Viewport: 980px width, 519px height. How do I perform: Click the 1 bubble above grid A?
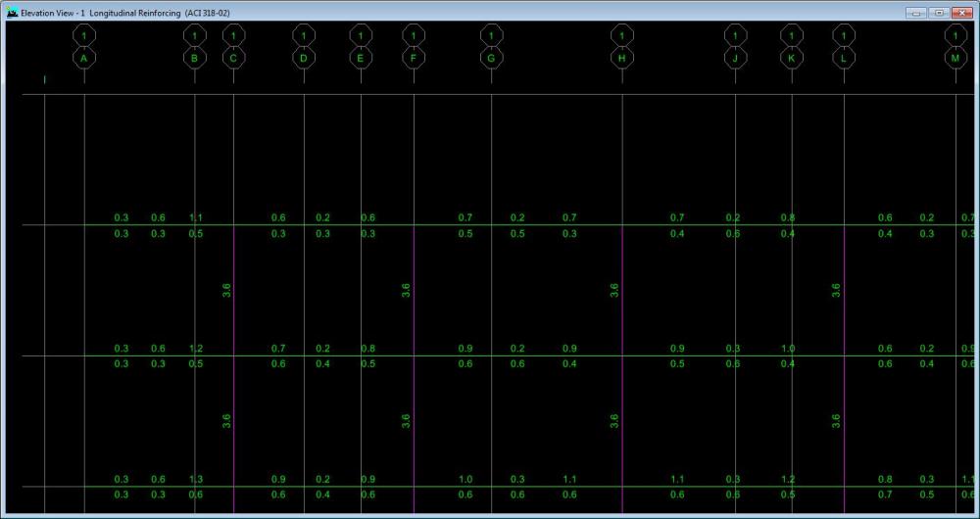tap(84, 35)
